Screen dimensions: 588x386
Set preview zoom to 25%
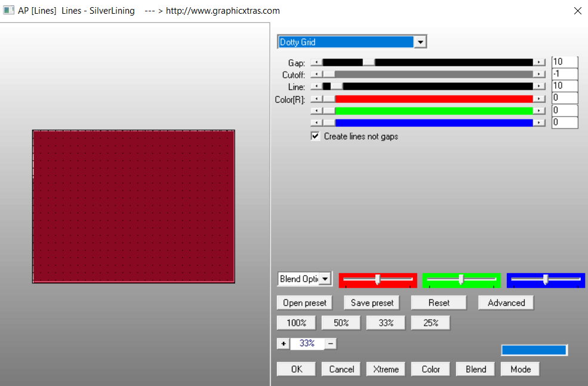430,323
